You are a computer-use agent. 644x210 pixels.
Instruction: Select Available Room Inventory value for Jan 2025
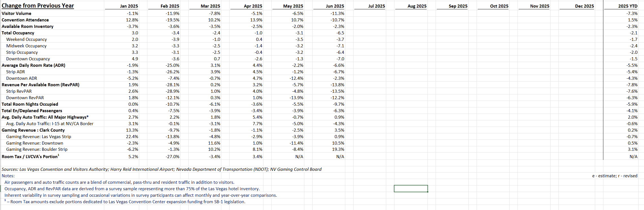(x=132, y=26)
